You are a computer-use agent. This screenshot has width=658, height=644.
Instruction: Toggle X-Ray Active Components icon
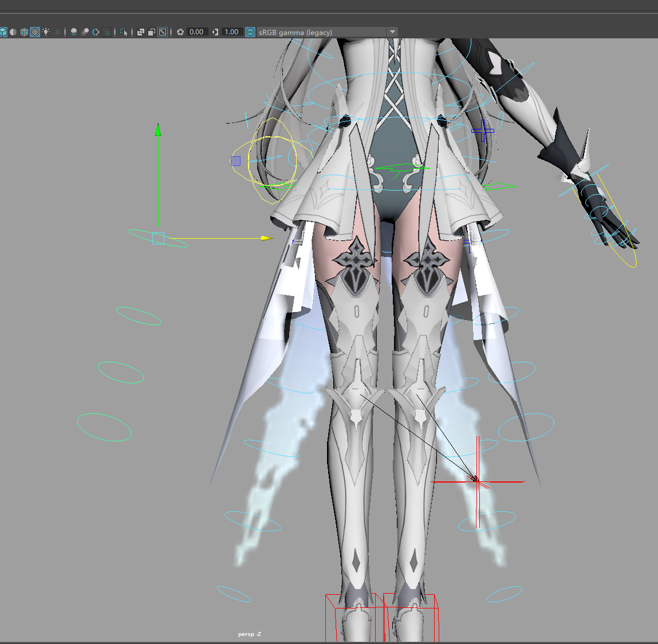coord(152,32)
